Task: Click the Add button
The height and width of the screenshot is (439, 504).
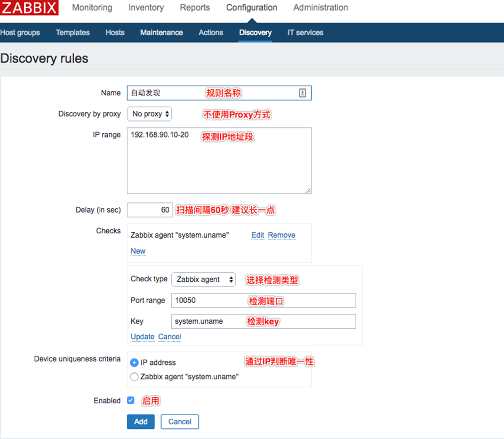Action: click(x=141, y=421)
